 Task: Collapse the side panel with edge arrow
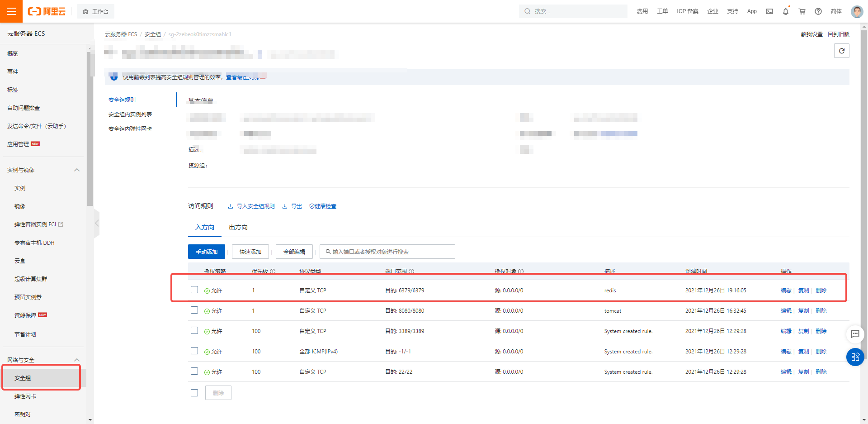[96, 223]
